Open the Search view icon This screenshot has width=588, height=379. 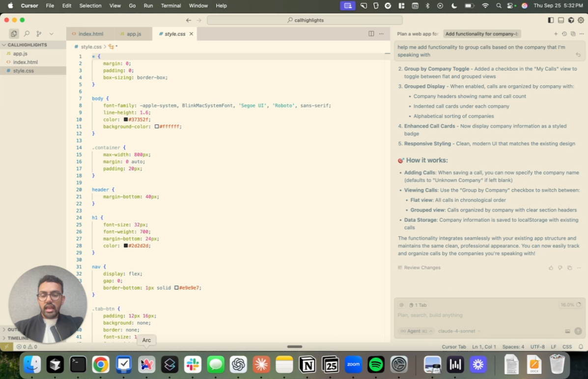[x=27, y=34]
